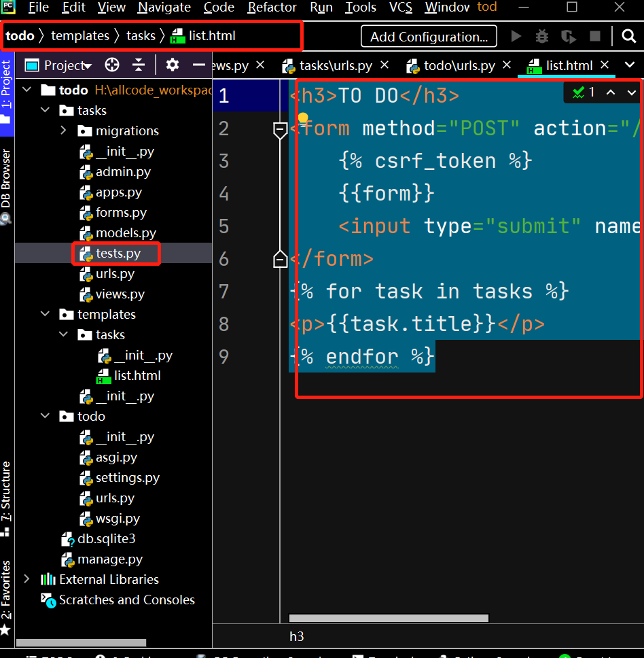The image size is (644, 658).
Task: Collapse the inner todo package folder
Action: pos(46,416)
